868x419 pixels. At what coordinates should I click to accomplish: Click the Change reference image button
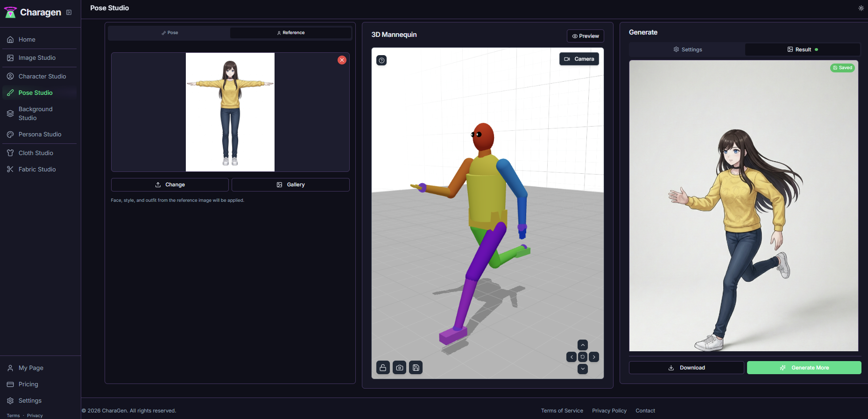coord(170,185)
